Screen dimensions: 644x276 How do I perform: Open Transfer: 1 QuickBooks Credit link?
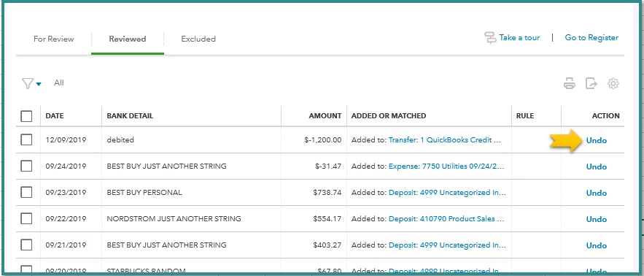coord(445,140)
